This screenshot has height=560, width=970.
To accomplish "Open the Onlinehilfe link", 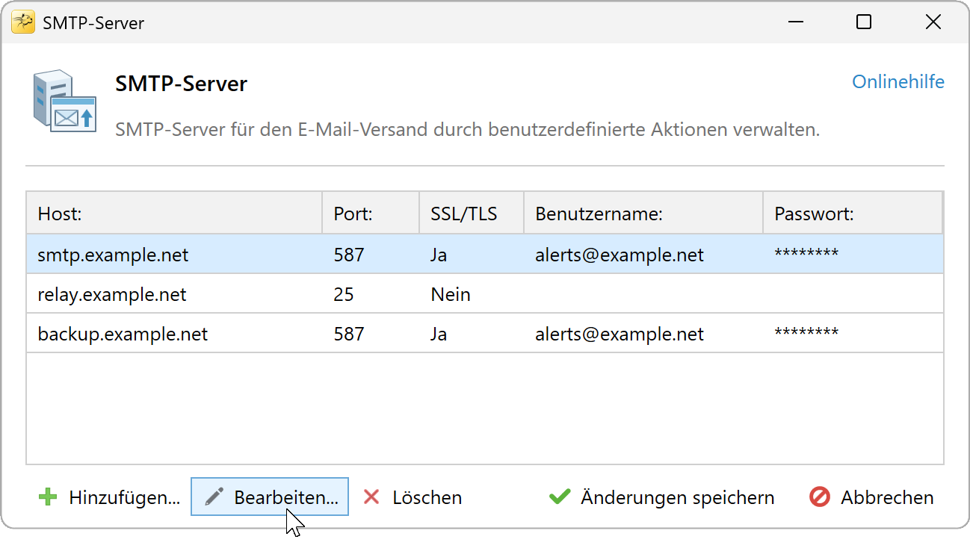I will click(x=898, y=81).
